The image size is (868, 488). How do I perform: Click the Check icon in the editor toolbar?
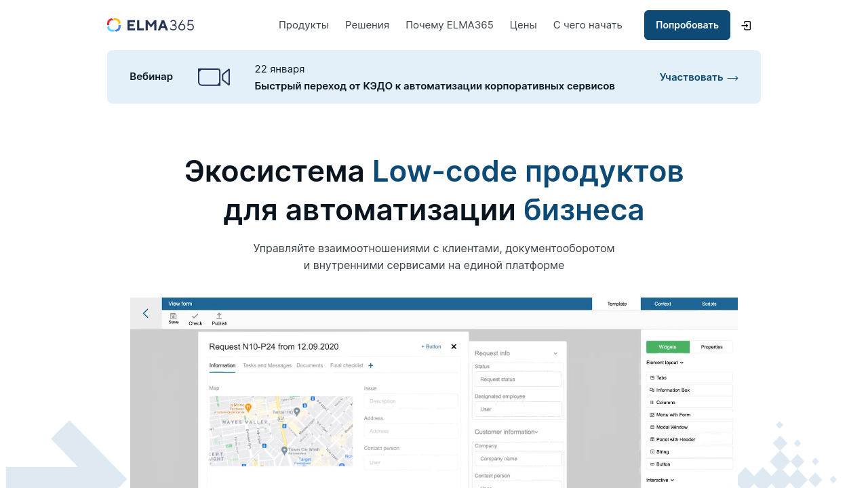pos(195,318)
